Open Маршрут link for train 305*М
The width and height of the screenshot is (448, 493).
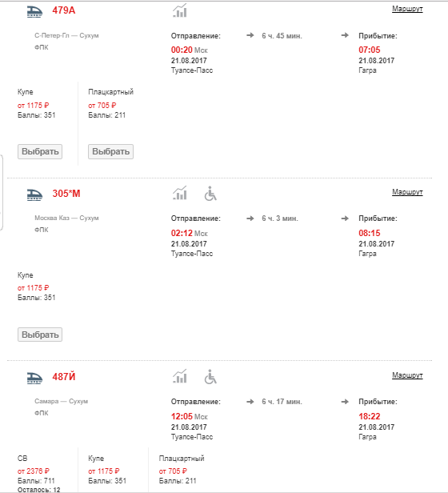[x=407, y=192]
